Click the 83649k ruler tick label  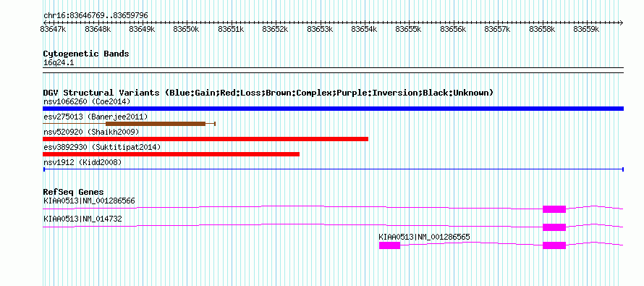pyautogui.click(x=142, y=29)
